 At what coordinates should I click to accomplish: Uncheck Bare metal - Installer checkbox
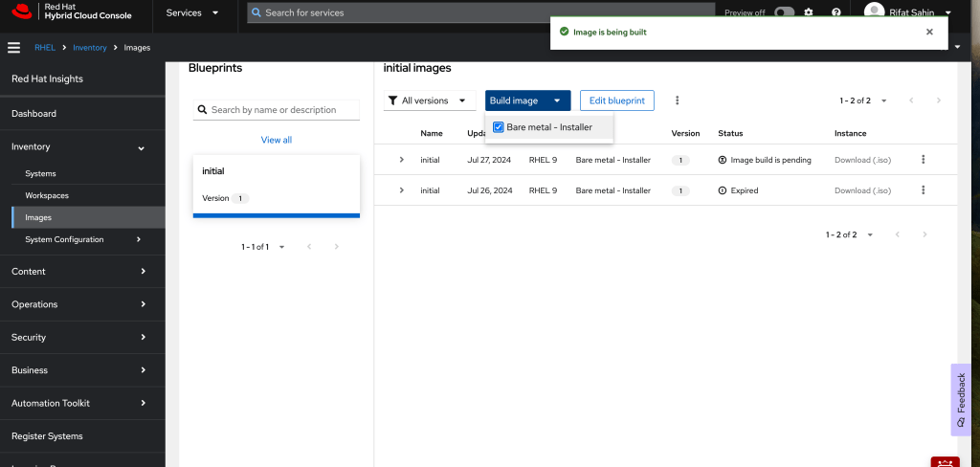point(498,127)
